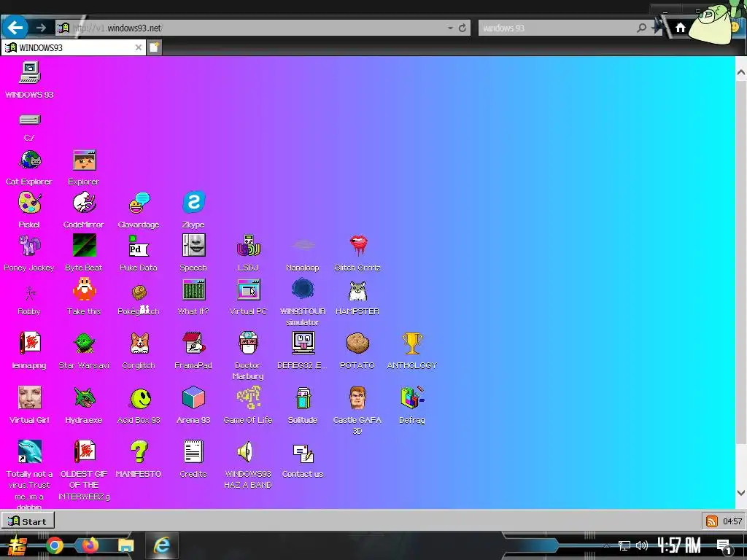747x560 pixels.
Task: Click the Windows 93 taskbar clock 04:57
Action: tap(732, 521)
